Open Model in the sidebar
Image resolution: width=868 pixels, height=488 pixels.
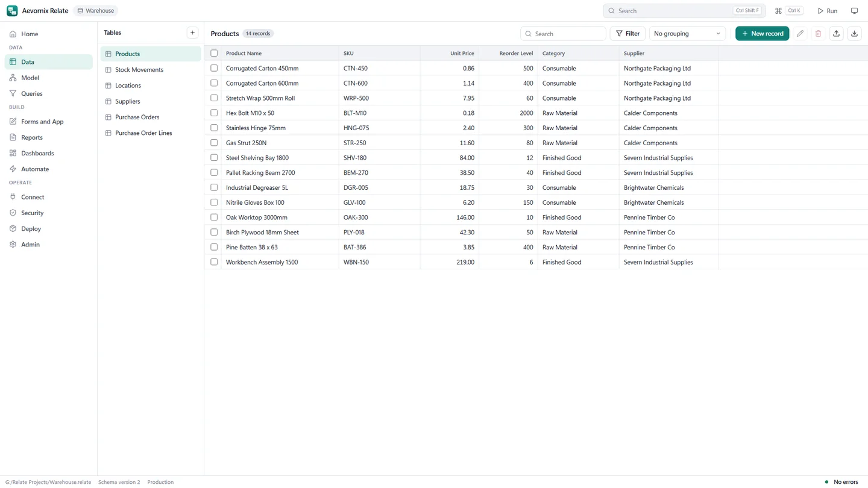[48, 78]
